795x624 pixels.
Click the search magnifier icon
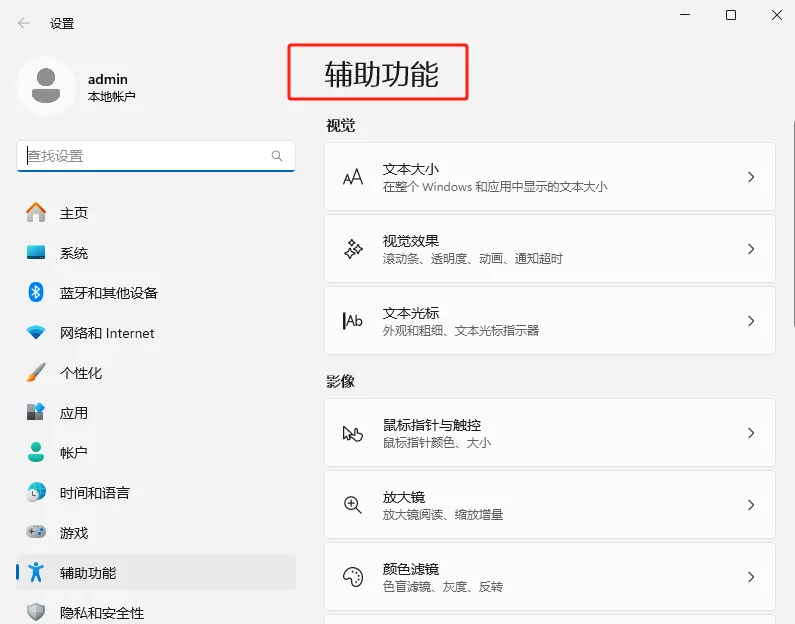277,156
